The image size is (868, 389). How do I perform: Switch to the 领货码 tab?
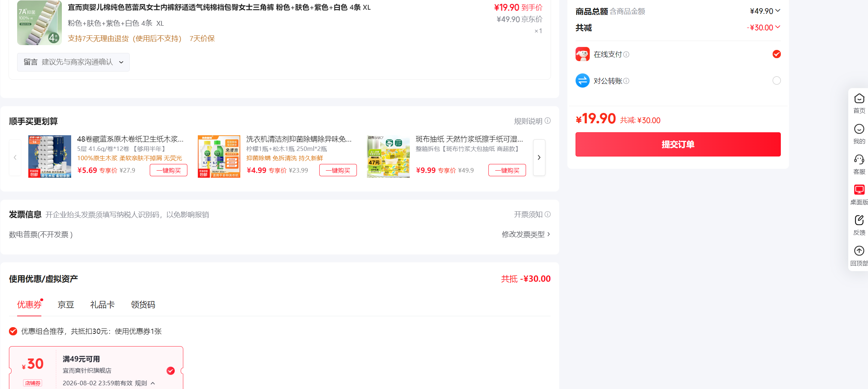coord(143,304)
